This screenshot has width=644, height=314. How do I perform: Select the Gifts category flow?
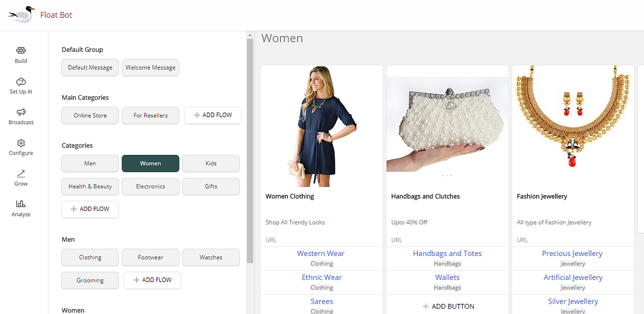211,186
